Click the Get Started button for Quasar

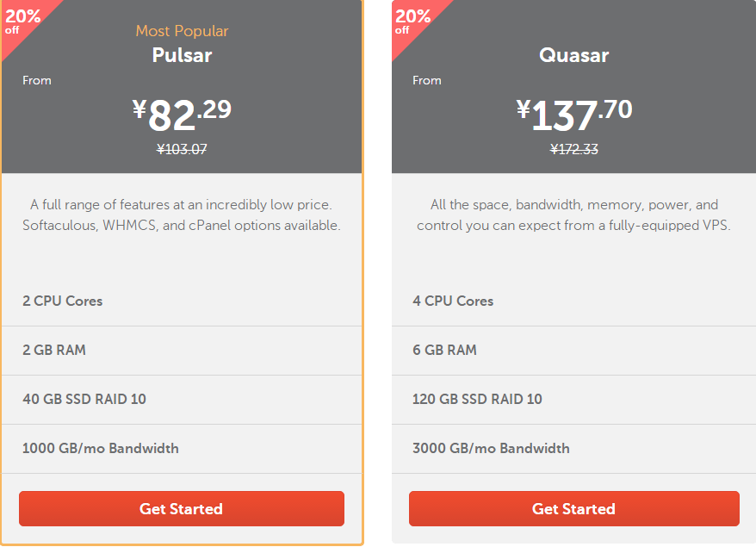tap(573, 508)
